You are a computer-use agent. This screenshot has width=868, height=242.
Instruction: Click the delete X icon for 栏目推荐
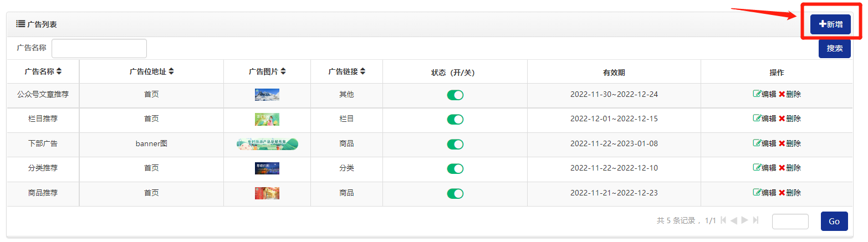click(x=782, y=119)
